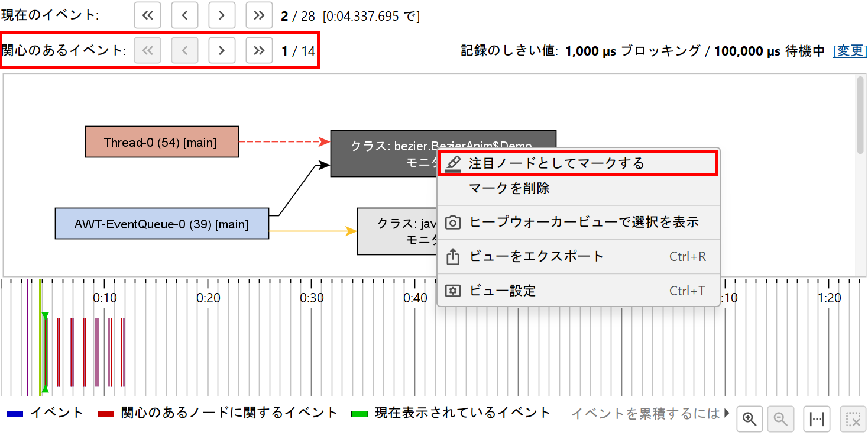Click the zoom out magnifier icon
Image resolution: width=868 pixels, height=435 pixels.
tap(780, 419)
